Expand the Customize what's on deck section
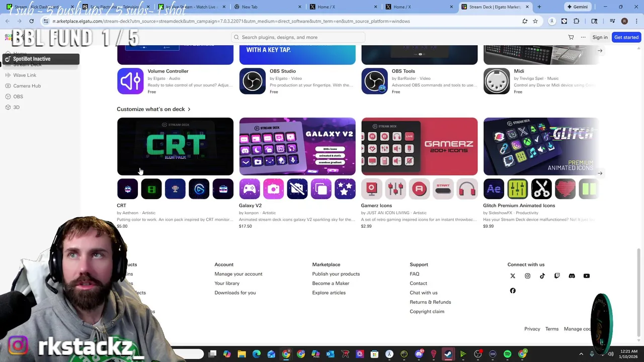 pos(153,109)
